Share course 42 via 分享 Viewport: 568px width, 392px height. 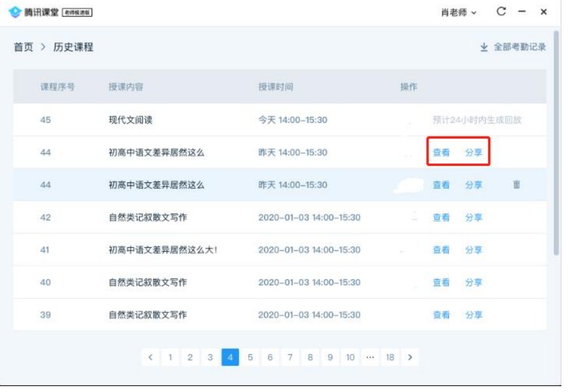click(x=473, y=218)
